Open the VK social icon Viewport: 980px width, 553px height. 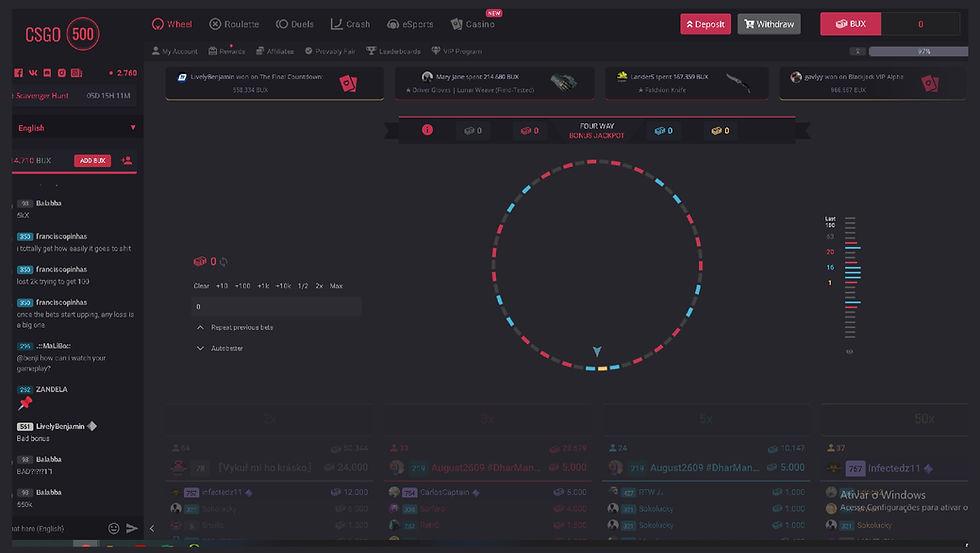[x=32, y=73]
